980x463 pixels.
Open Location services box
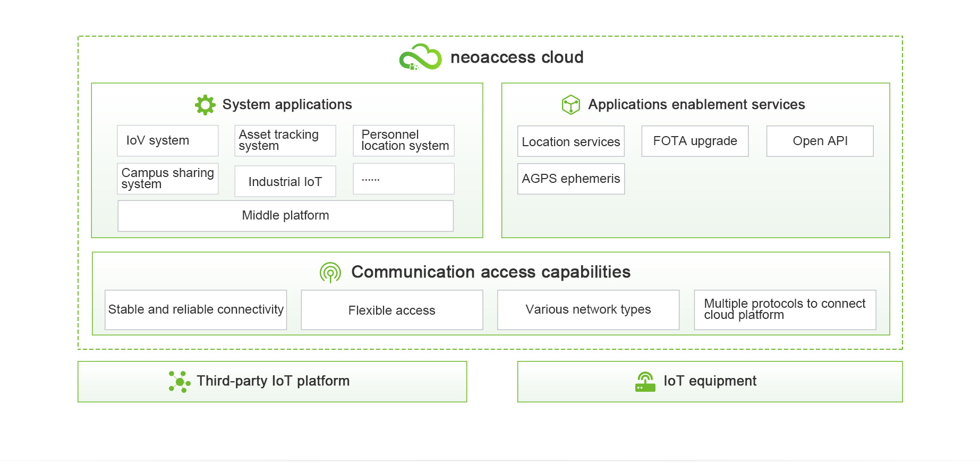[x=571, y=141]
